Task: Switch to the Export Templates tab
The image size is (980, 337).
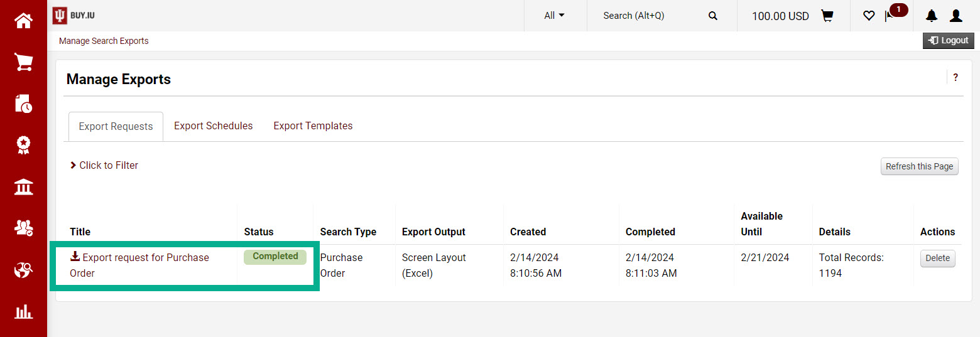Action: pyautogui.click(x=313, y=126)
